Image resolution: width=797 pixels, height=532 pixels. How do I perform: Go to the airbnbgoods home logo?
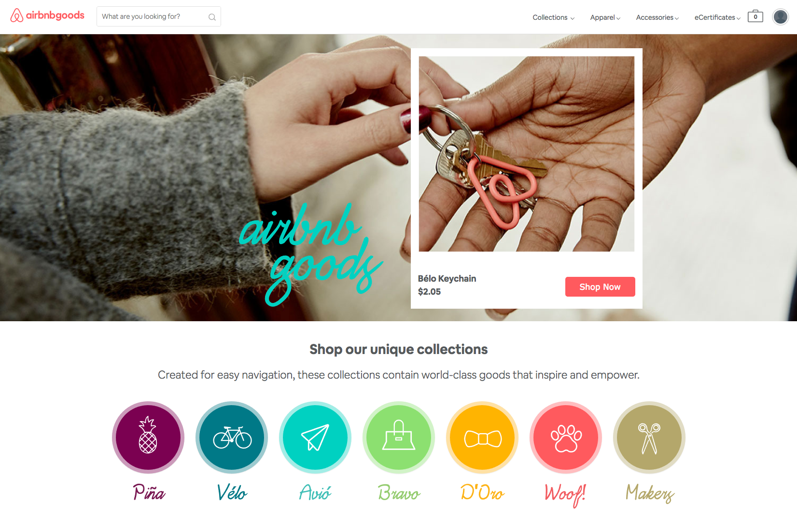pyautogui.click(x=47, y=15)
